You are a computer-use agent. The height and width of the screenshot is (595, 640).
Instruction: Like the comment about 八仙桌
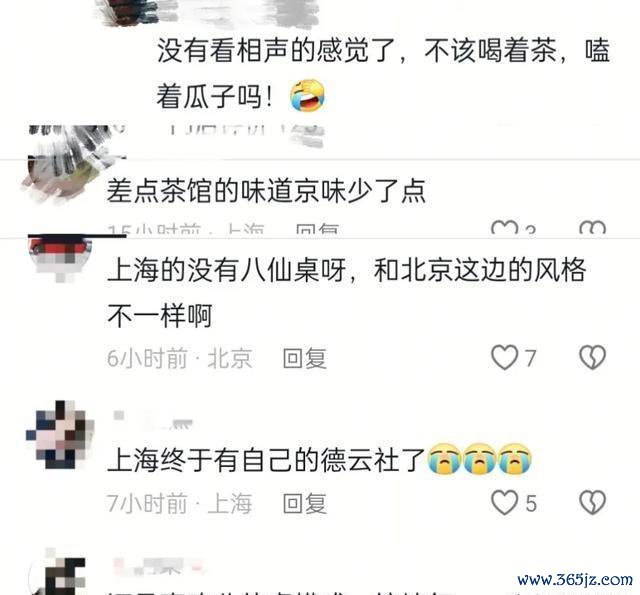[504, 357]
